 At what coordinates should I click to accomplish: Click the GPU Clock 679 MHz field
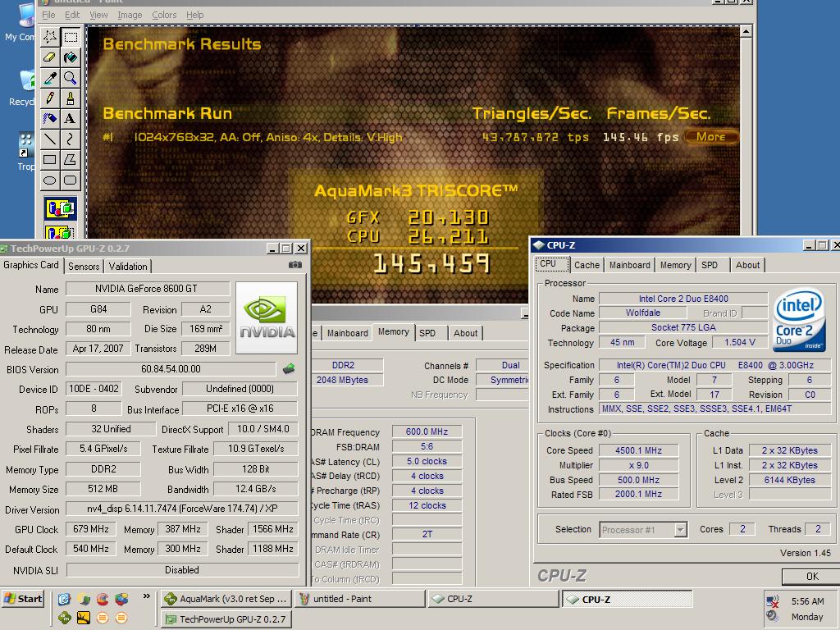(x=90, y=529)
